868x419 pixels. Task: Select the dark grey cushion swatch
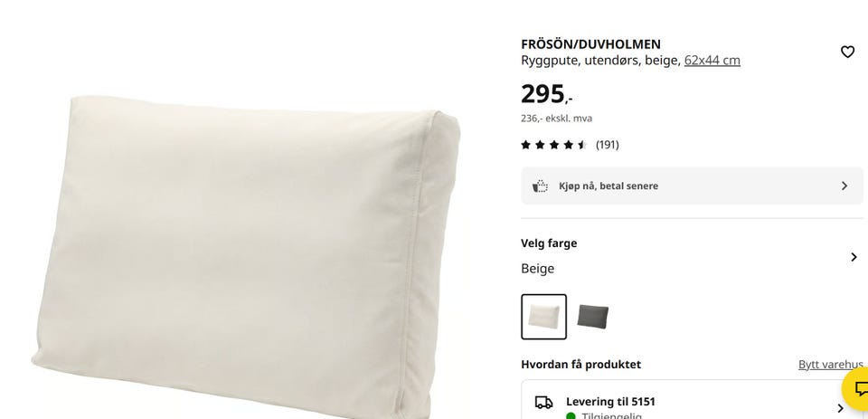click(x=592, y=317)
